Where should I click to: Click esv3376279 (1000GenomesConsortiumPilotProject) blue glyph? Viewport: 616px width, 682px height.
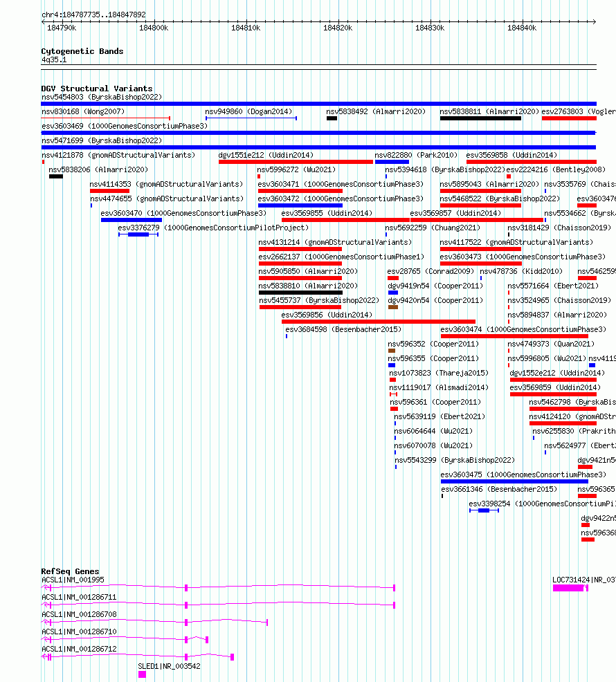[138, 234]
